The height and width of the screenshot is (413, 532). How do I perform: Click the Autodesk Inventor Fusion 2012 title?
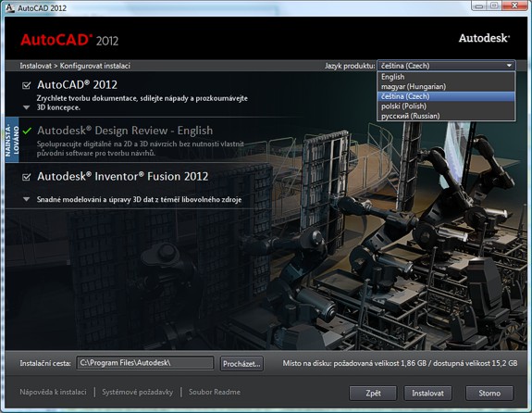click(123, 177)
